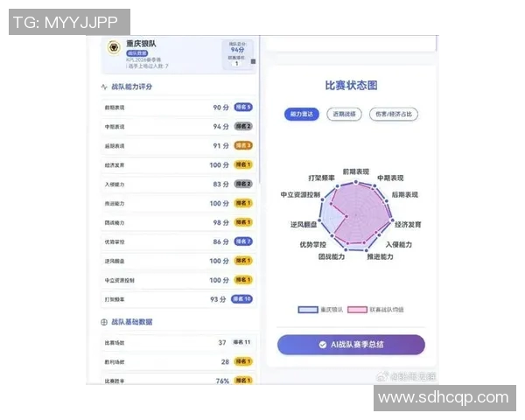The height and width of the screenshot is (420, 525).
Task: Click the 93 分 score in 打架频率 row
Action: point(218,299)
